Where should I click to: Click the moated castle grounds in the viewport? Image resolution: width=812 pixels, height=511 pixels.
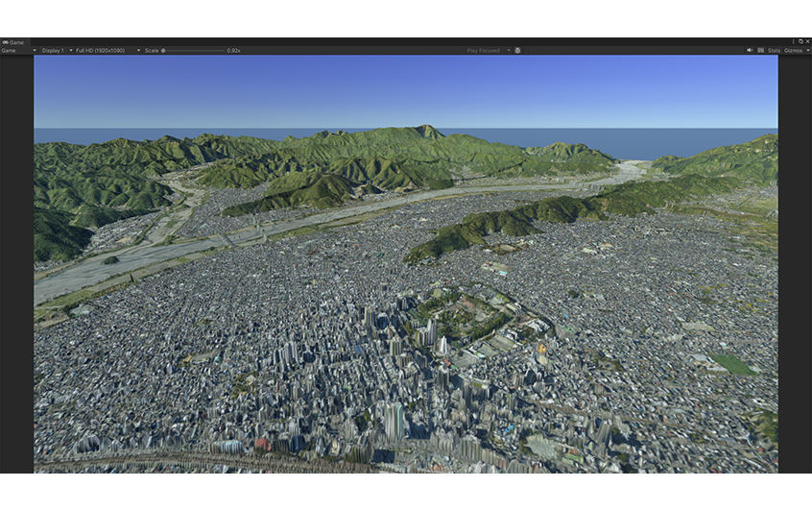(x=461, y=317)
